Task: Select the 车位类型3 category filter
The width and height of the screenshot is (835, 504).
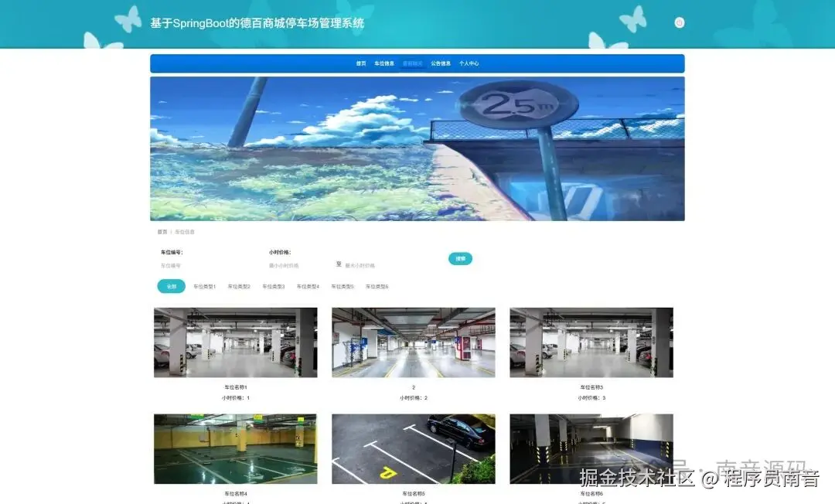Action: click(x=272, y=285)
